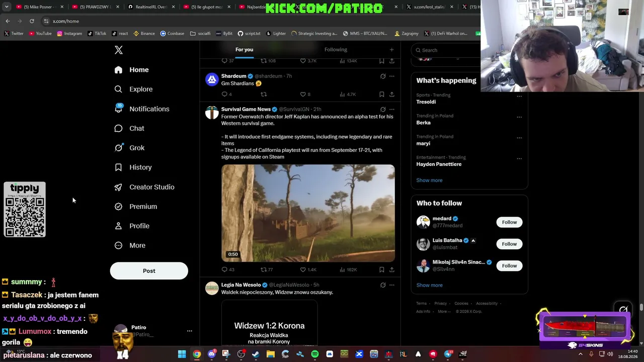This screenshot has height=362, width=644.
Task: Play the Survival Game News video
Action: click(308, 213)
